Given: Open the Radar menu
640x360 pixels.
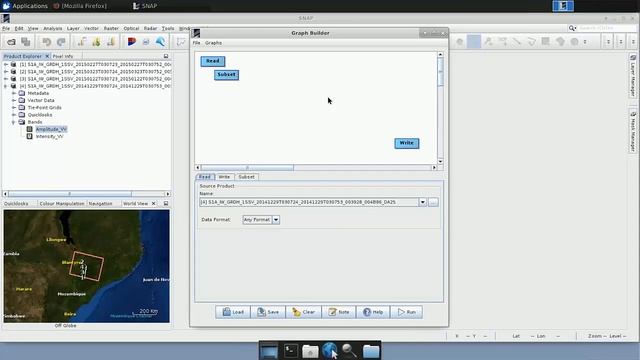Looking at the screenshot, I should click(150, 29).
